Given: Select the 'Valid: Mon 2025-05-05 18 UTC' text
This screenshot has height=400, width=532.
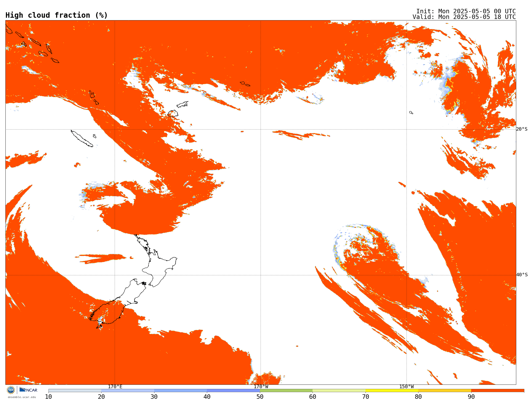Looking at the screenshot, I should click(x=464, y=17).
